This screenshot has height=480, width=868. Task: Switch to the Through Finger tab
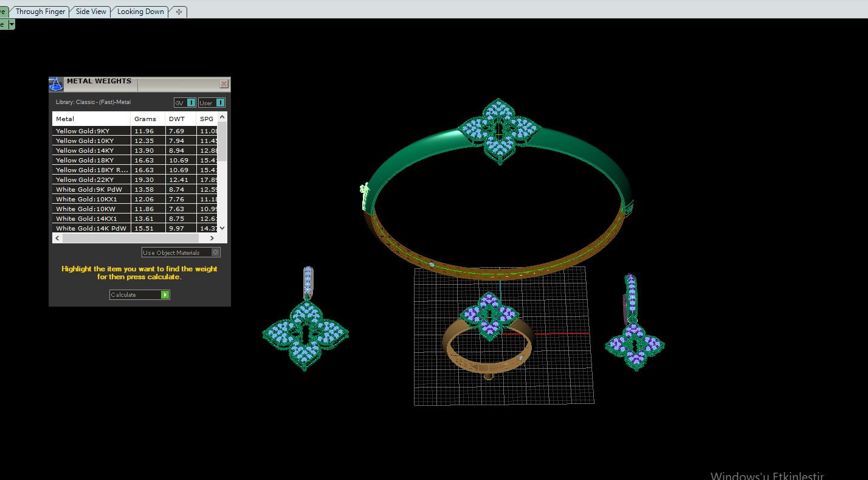40,12
